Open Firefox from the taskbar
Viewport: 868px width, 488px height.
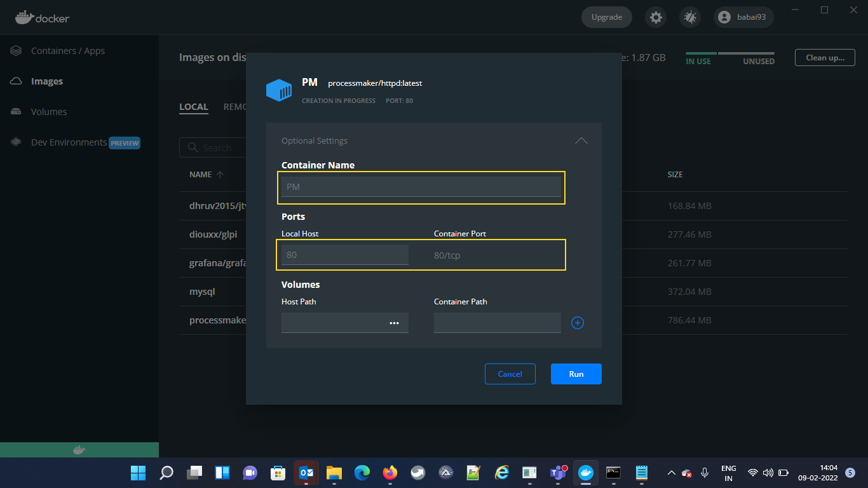390,473
